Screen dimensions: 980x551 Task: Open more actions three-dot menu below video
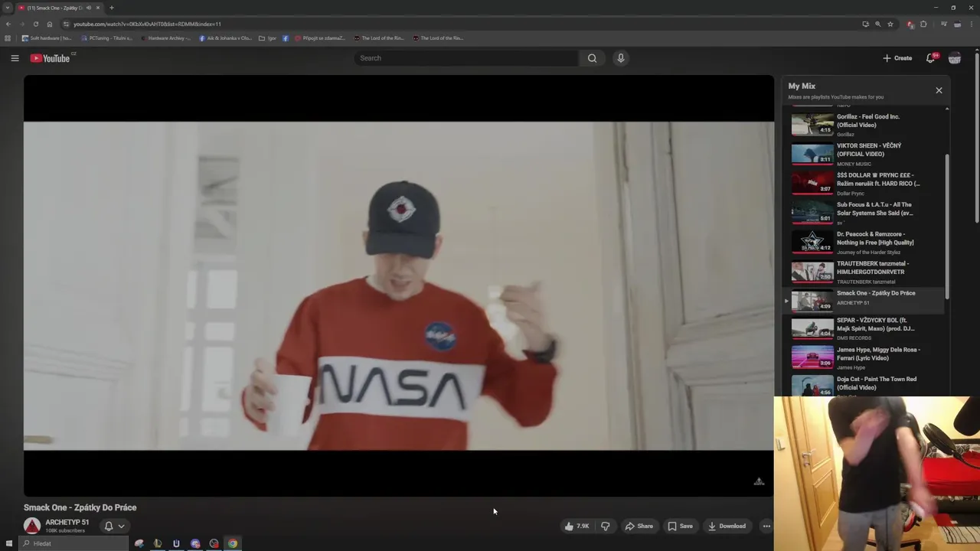[x=766, y=526]
